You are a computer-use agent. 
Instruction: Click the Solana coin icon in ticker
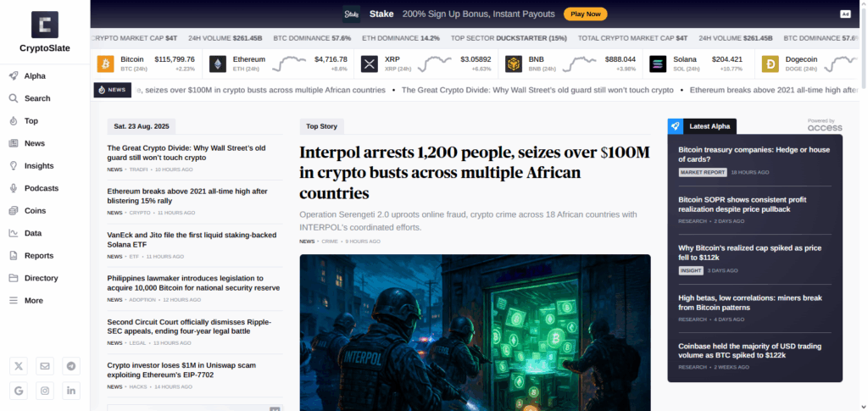pos(658,64)
